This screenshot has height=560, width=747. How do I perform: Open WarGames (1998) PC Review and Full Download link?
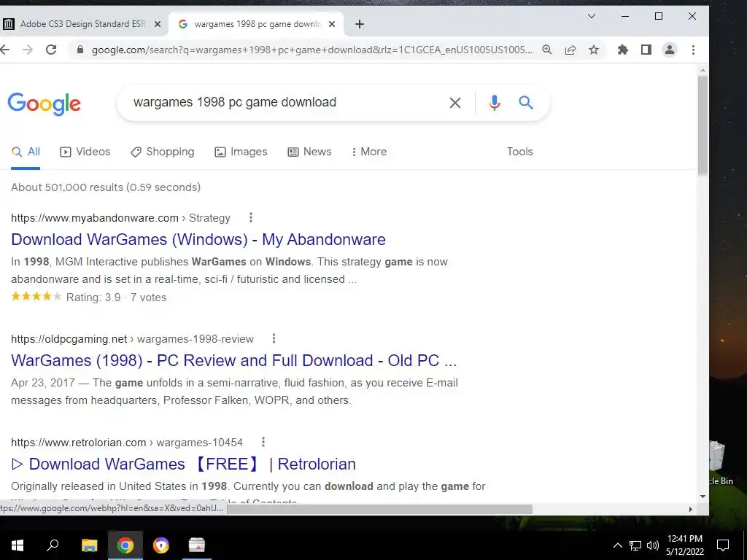(x=234, y=360)
